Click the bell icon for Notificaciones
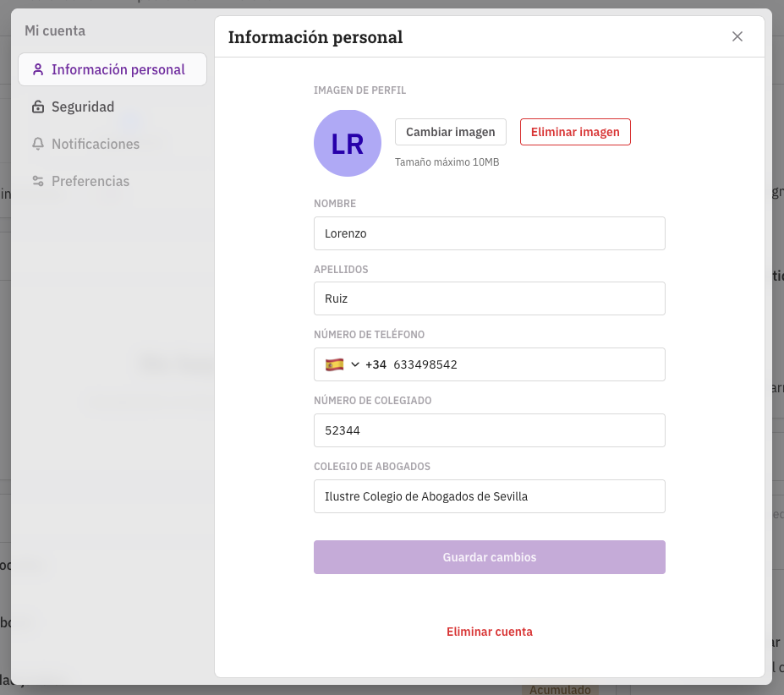Image resolution: width=784 pixels, height=695 pixels. coord(37,144)
